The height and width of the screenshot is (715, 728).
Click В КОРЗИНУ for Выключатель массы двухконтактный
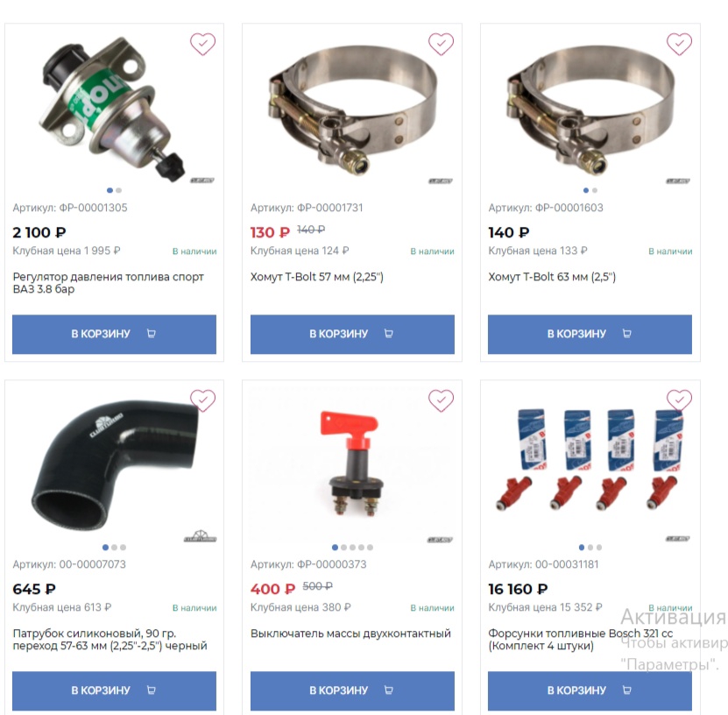[x=352, y=690]
